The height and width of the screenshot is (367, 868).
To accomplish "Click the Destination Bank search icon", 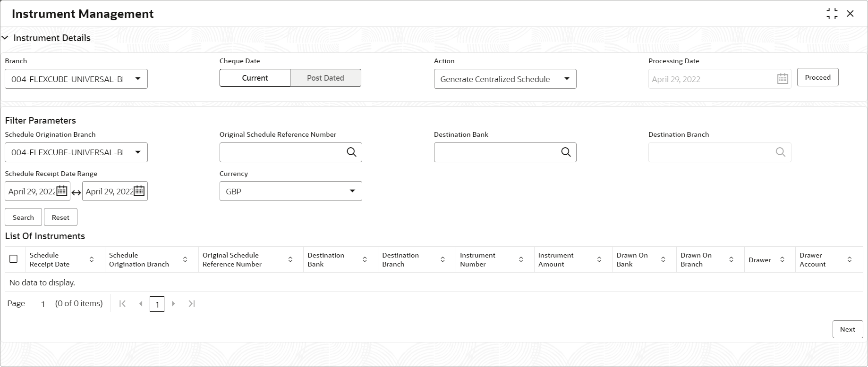I will tap(566, 152).
